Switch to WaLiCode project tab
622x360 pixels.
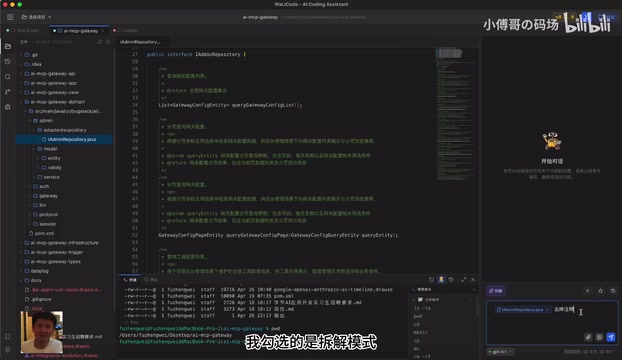coord(24,31)
